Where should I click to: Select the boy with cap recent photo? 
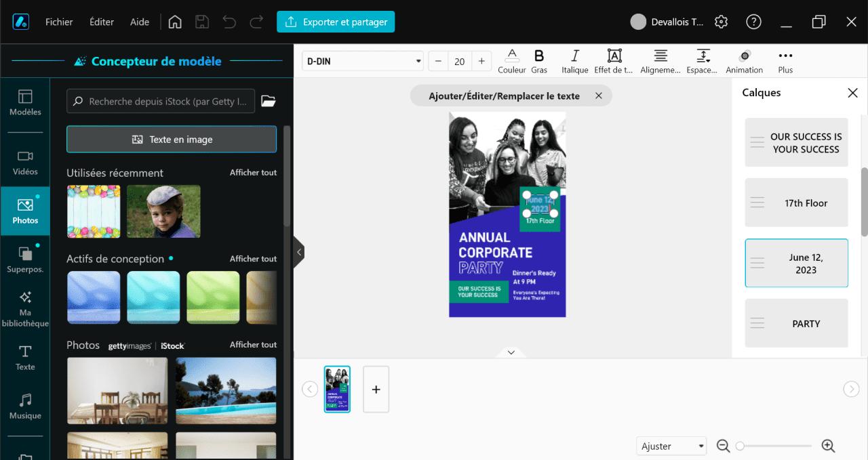[163, 211]
